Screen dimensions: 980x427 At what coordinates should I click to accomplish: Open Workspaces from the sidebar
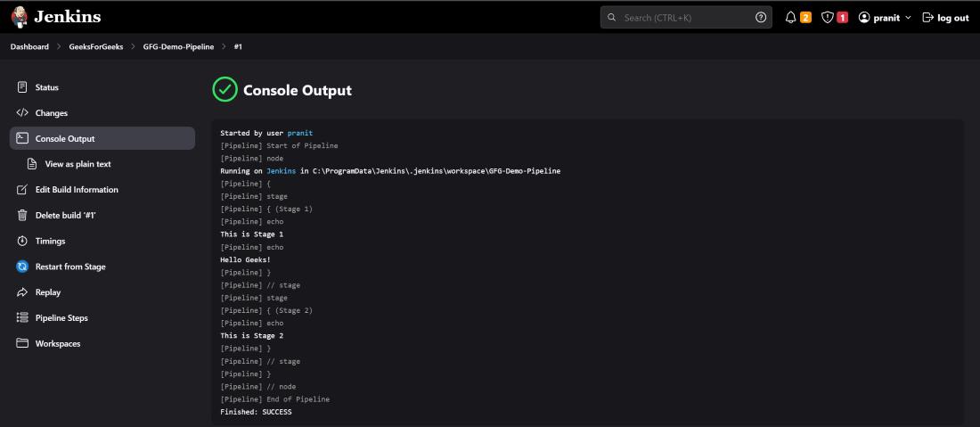[x=58, y=343]
